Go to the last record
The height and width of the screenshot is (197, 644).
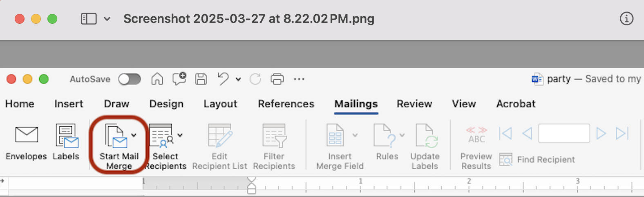point(622,134)
